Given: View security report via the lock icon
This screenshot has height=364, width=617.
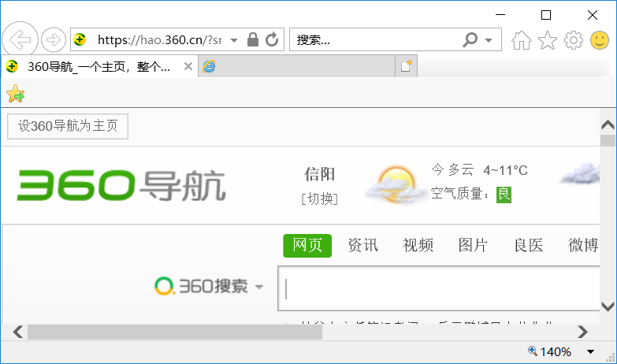Looking at the screenshot, I should tap(253, 39).
